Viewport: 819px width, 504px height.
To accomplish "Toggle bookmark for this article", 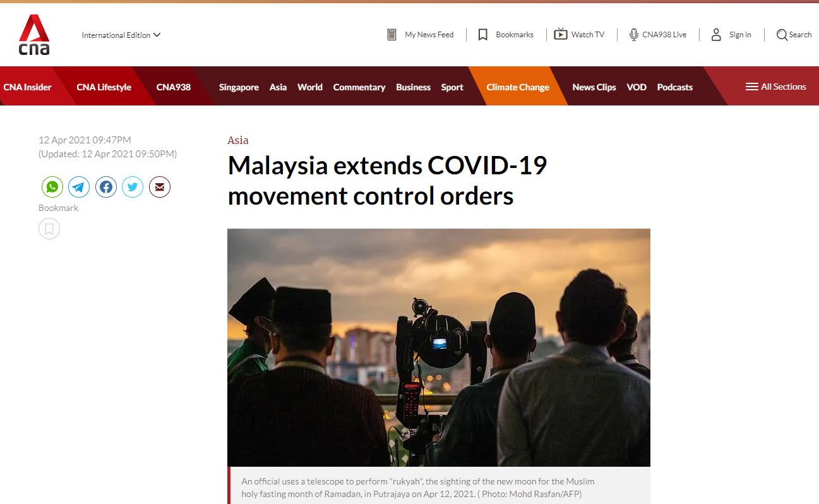I will [x=49, y=228].
